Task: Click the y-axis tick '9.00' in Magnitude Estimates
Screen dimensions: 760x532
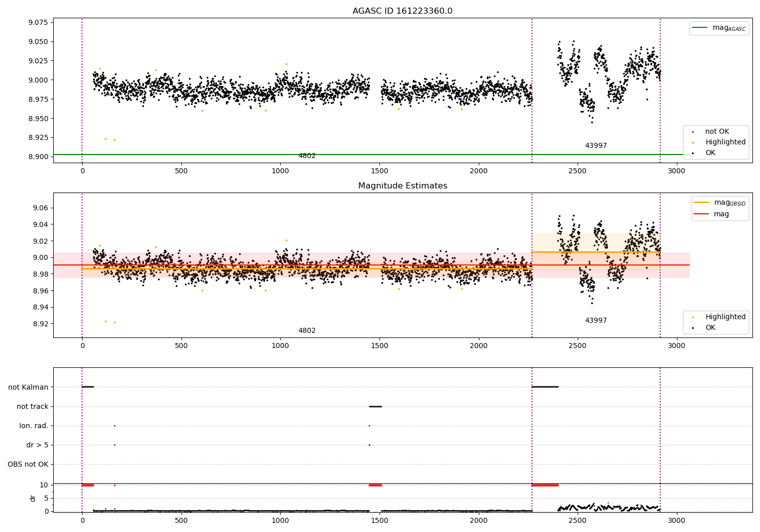Action: pos(40,258)
